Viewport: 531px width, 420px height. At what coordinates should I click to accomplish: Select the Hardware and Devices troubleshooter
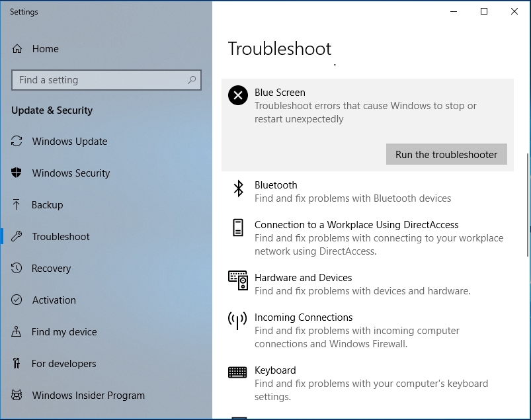(368, 284)
